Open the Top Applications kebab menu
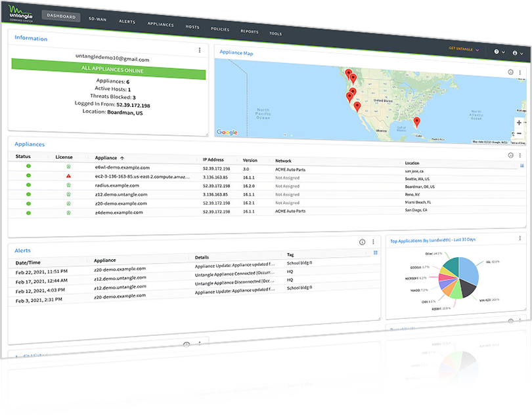The image size is (532, 416). (x=520, y=238)
